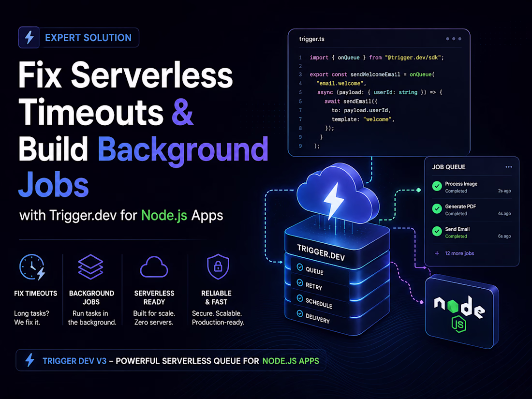
Task: Click the 6s ago timestamp
Action: (x=504, y=236)
